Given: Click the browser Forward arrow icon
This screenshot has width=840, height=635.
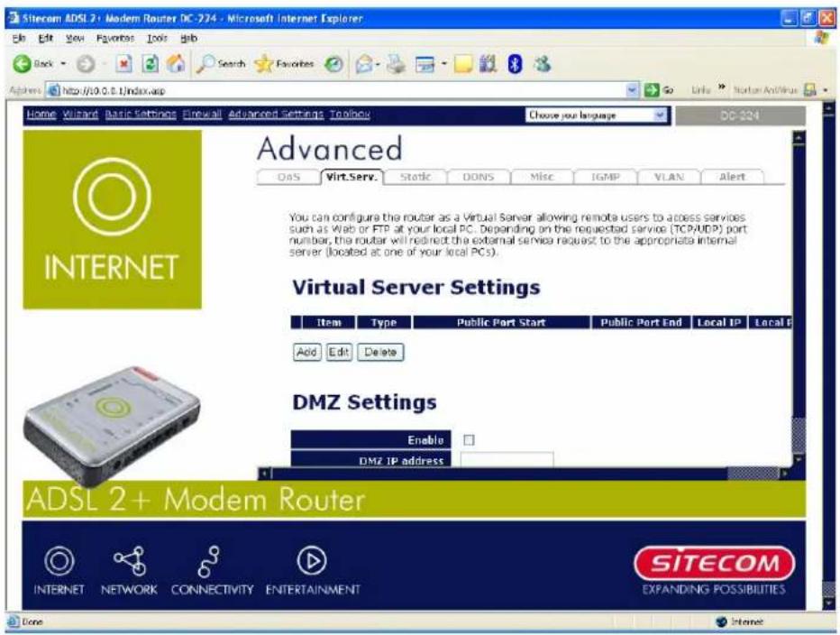Looking at the screenshot, I should point(86,64).
